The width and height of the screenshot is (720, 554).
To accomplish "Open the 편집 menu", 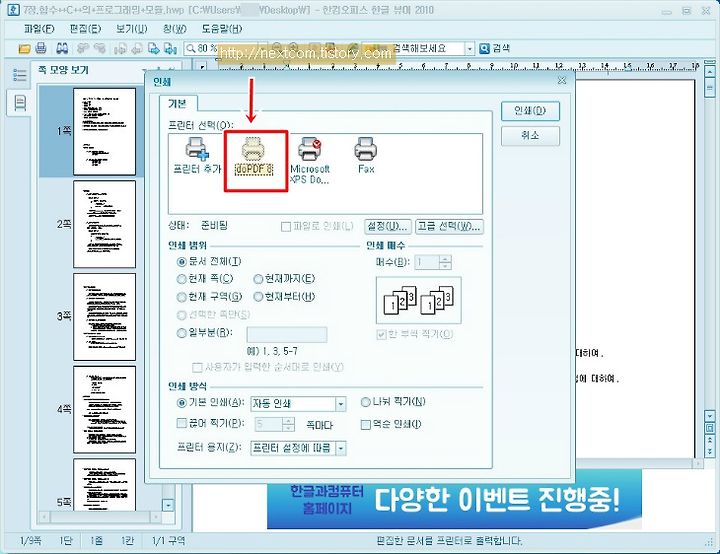I will tap(85, 29).
